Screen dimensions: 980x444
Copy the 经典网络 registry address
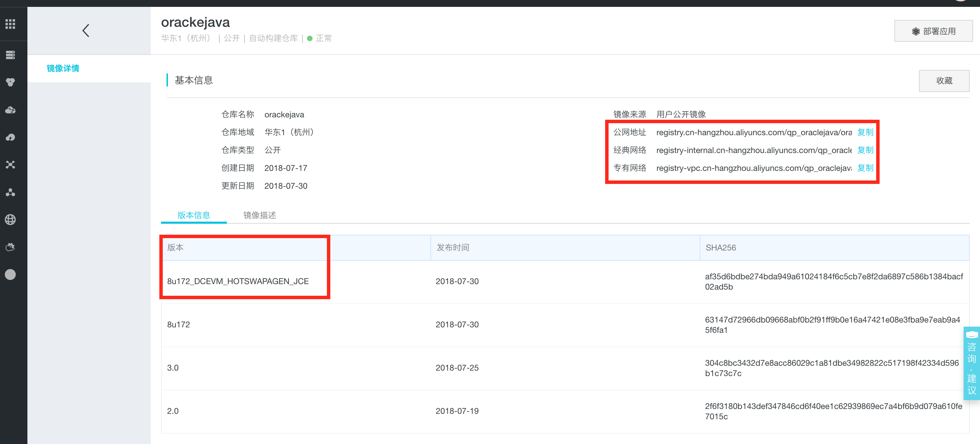pyautogui.click(x=865, y=150)
